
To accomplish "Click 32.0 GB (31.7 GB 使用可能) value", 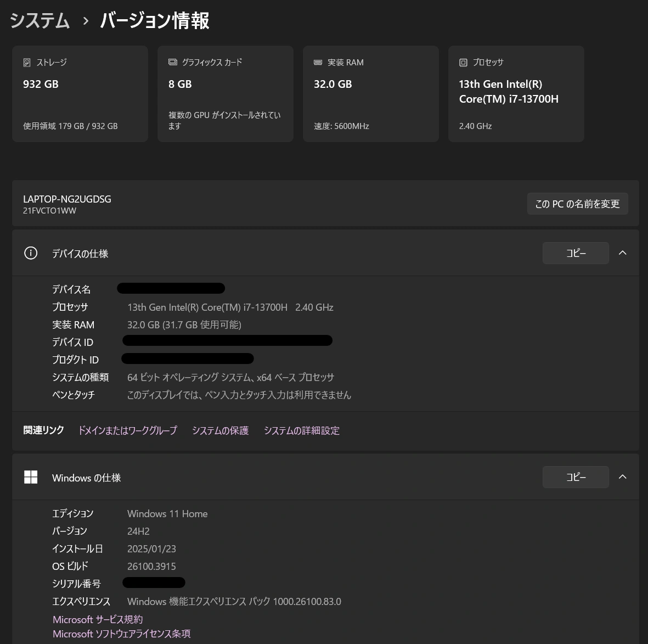I will click(x=184, y=324).
